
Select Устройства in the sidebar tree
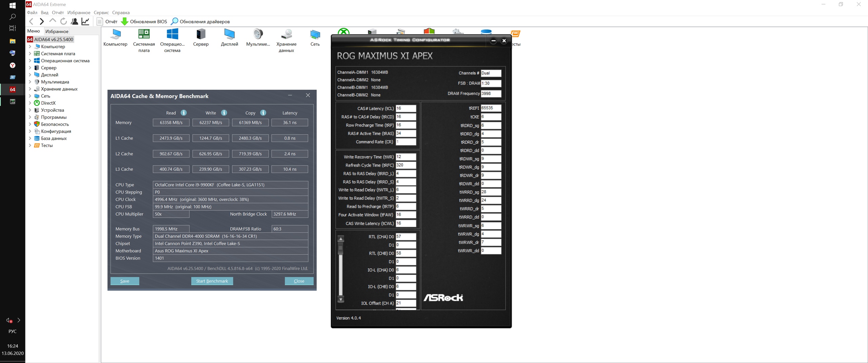coord(52,110)
